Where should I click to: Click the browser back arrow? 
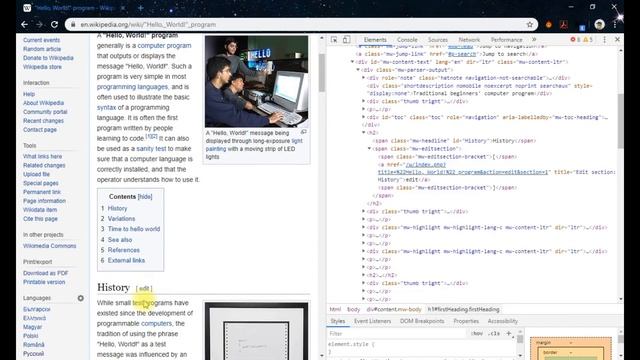[24, 24]
